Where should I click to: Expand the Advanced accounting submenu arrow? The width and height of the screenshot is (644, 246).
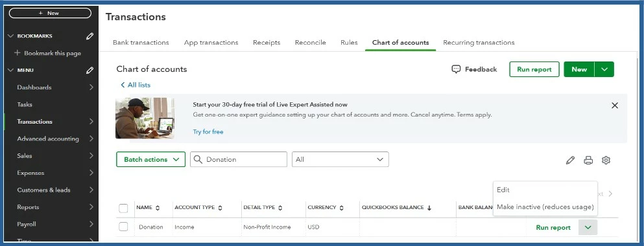pyautogui.click(x=91, y=139)
